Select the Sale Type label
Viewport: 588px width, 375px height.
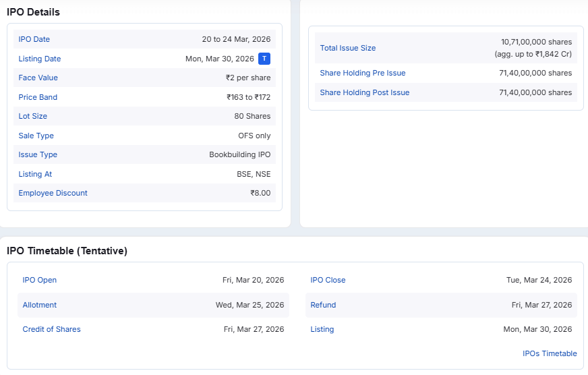[x=36, y=136]
